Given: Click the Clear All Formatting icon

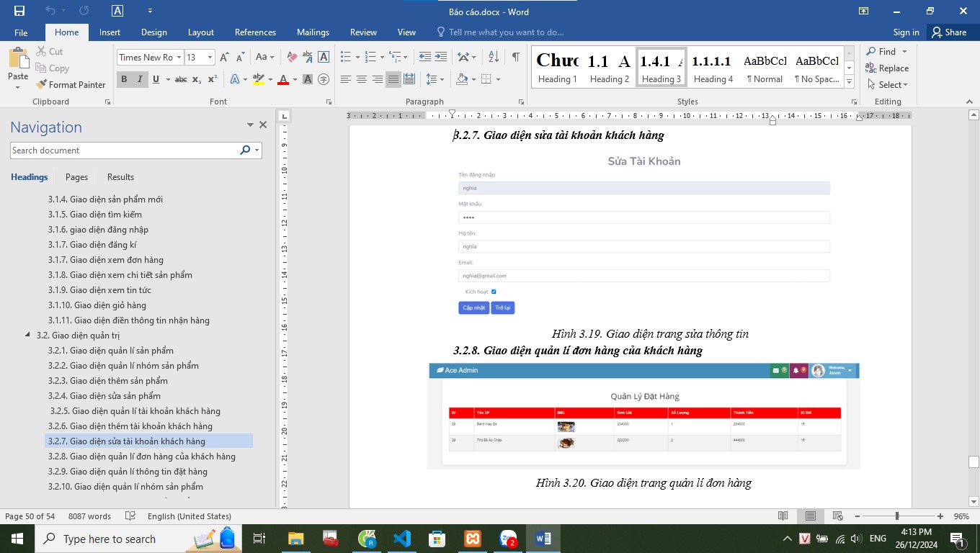Looking at the screenshot, I should (292, 57).
